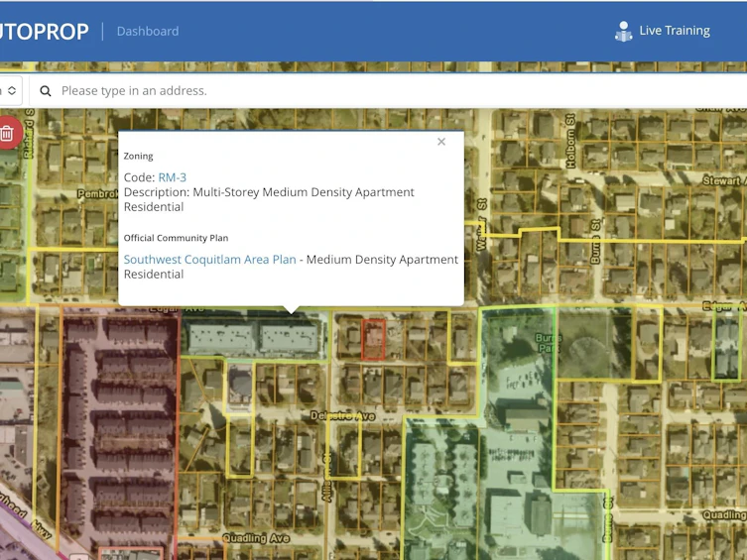Image resolution: width=747 pixels, height=560 pixels.
Task: Open the RM-3 zoning code link
Action: [172, 177]
